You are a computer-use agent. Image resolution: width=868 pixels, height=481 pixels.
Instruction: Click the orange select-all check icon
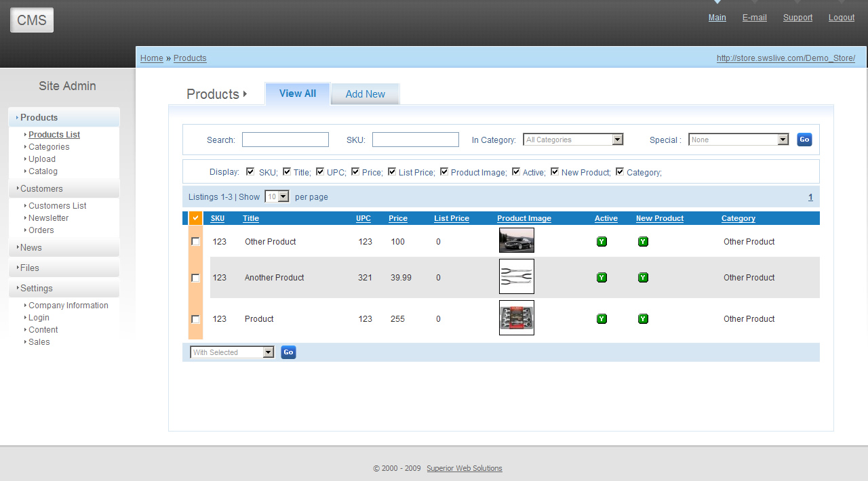(195, 218)
